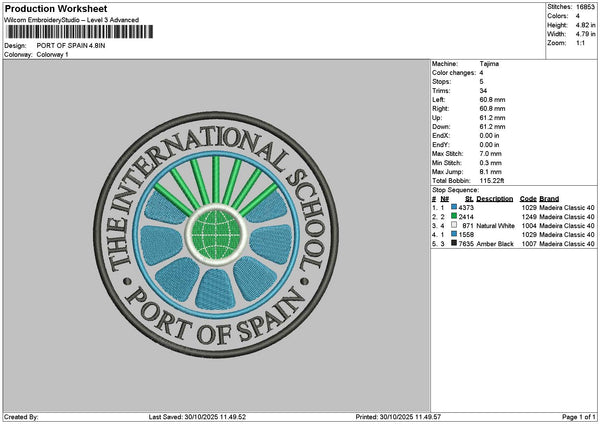Viewport: 600px width, 424px height.
Task: Select the 'Last Saved: 30/10/2025 11.49.52' footer
Action: [197, 417]
